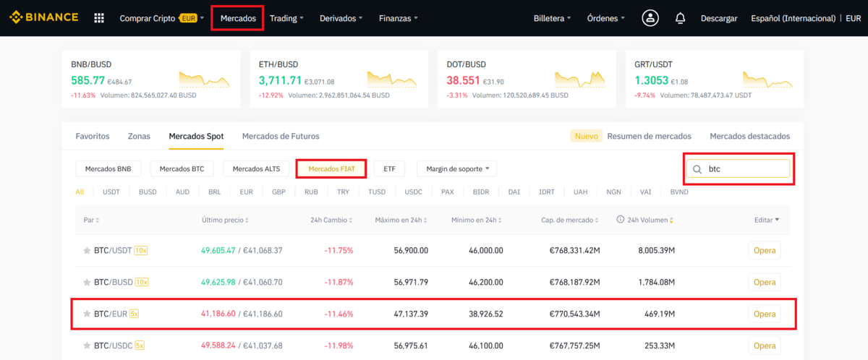Viewport: 868px width, 360px height.
Task: Click the search magnifier icon
Action: (697, 169)
